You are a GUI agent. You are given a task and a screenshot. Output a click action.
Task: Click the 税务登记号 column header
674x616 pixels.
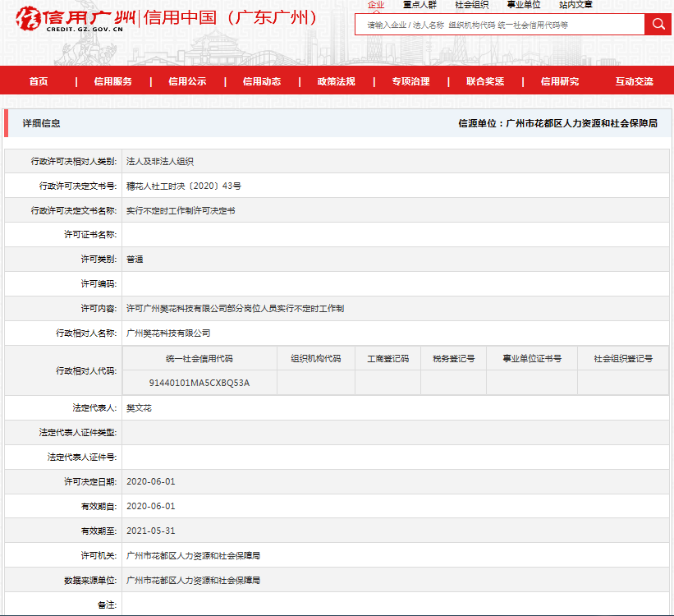coord(453,359)
